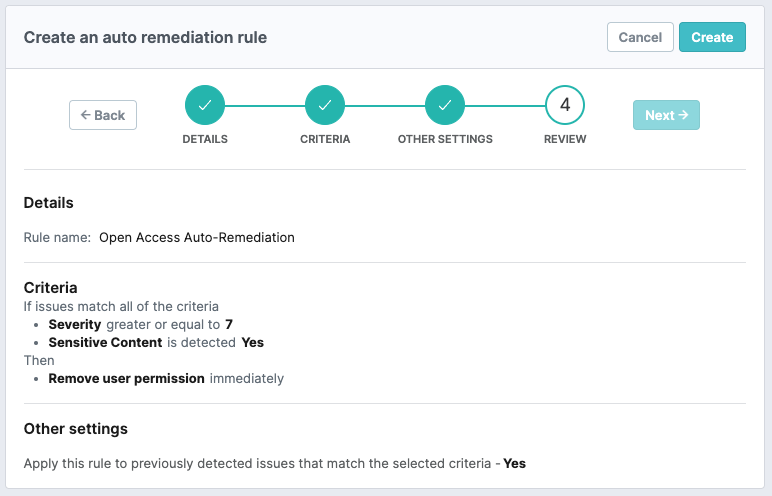Jump to the CRITERIA step label
Image resolution: width=772 pixels, height=496 pixels.
(325, 139)
